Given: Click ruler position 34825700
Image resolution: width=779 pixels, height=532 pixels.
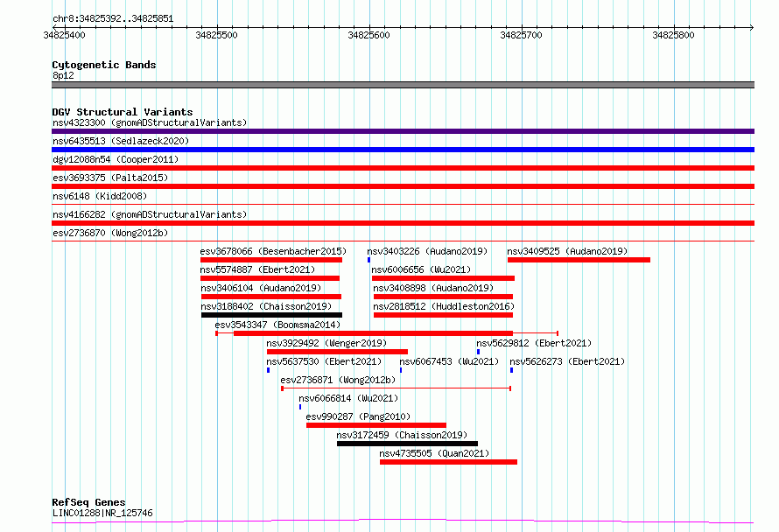Looking at the screenshot, I should point(521,35).
